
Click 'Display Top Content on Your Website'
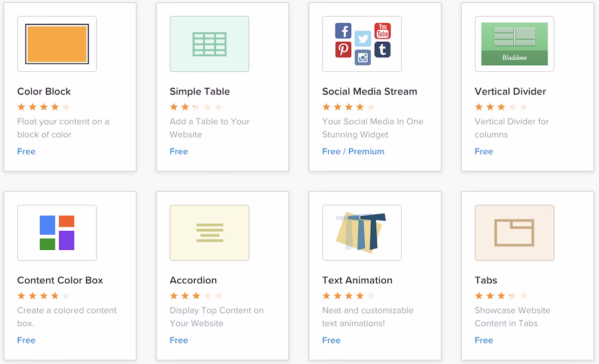(217, 317)
